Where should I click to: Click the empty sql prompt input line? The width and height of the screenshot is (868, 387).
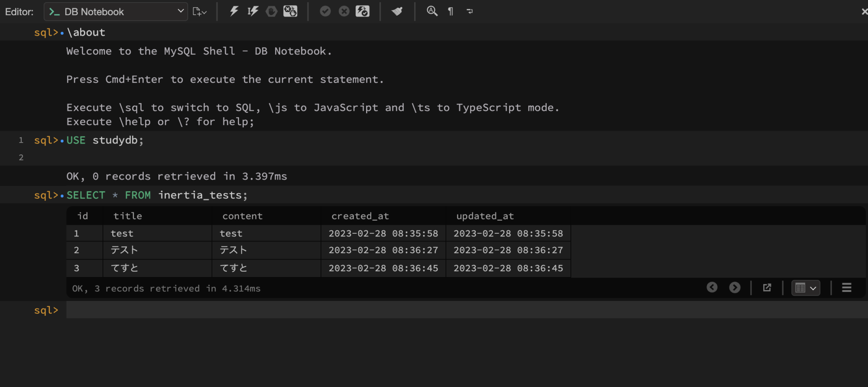click(x=254, y=310)
